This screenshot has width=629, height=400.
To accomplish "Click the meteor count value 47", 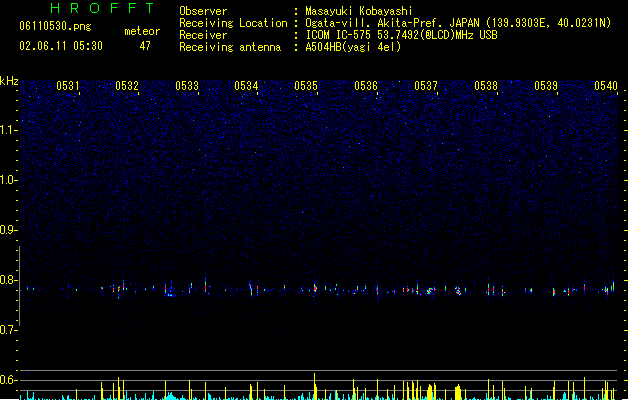I will pos(145,46).
